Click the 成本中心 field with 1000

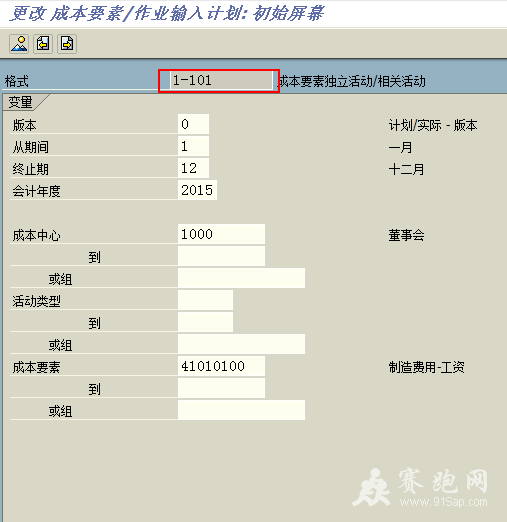[221, 234]
